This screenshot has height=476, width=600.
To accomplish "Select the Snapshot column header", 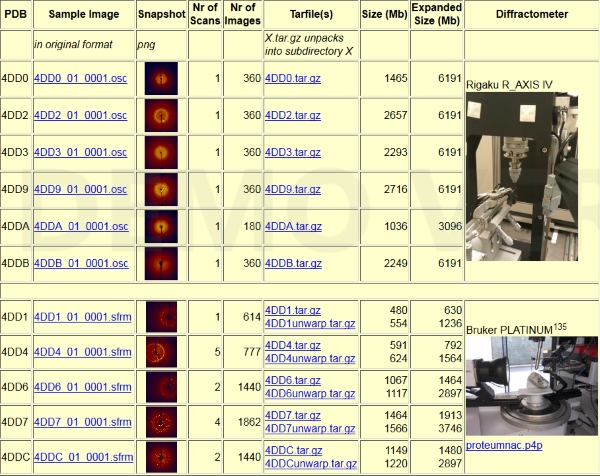I will [161, 14].
